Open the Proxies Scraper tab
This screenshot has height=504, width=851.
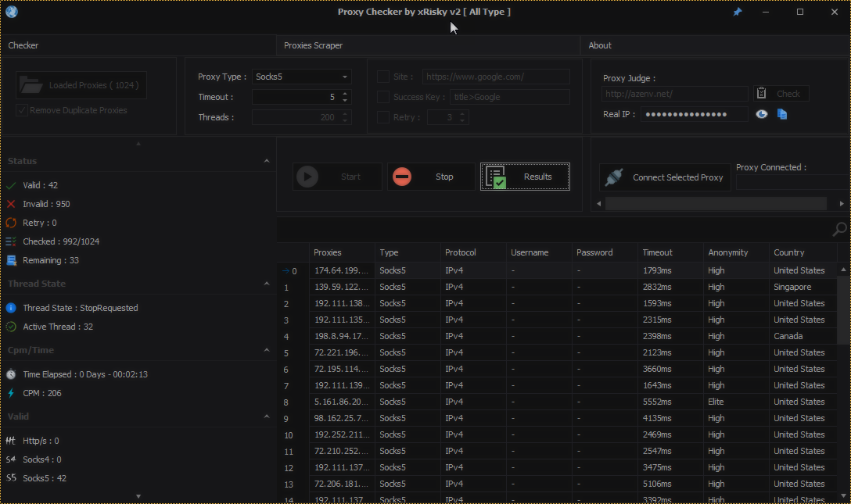(x=428, y=45)
